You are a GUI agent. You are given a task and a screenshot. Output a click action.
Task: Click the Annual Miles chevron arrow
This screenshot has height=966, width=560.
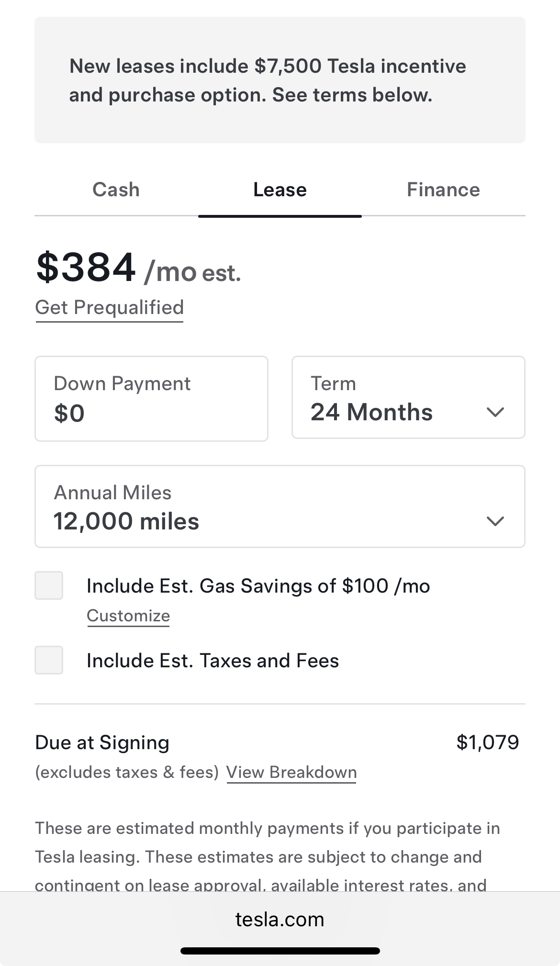(495, 521)
